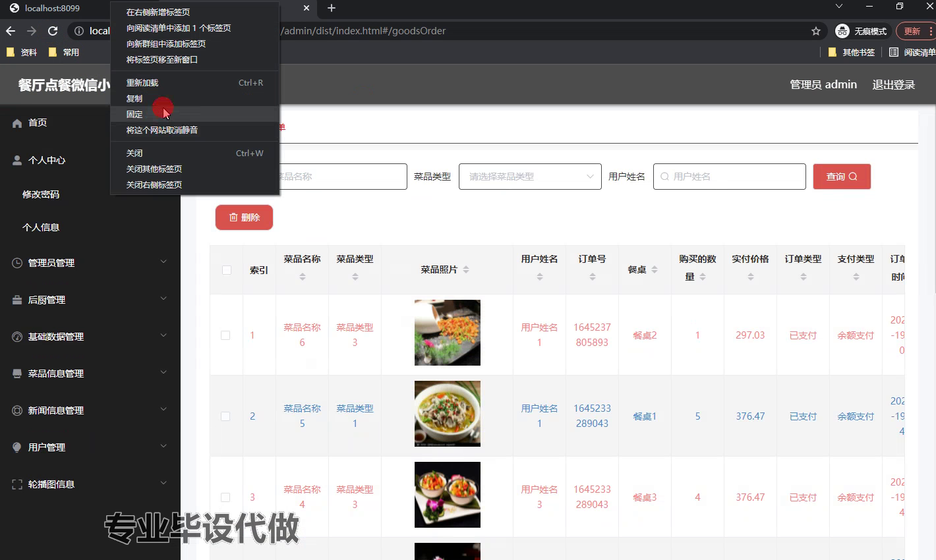936x560 pixels.
Task: Sort table by 菜品类型 column arrows
Action: (355, 277)
